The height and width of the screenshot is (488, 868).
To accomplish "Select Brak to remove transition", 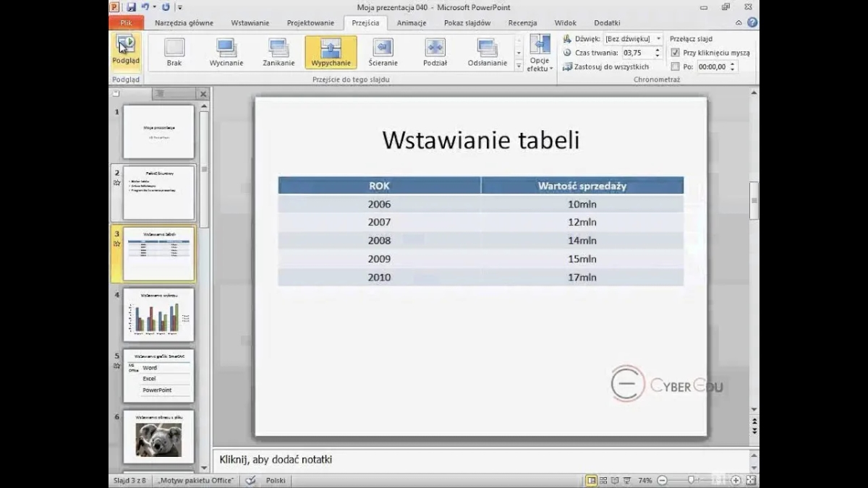I will (174, 52).
